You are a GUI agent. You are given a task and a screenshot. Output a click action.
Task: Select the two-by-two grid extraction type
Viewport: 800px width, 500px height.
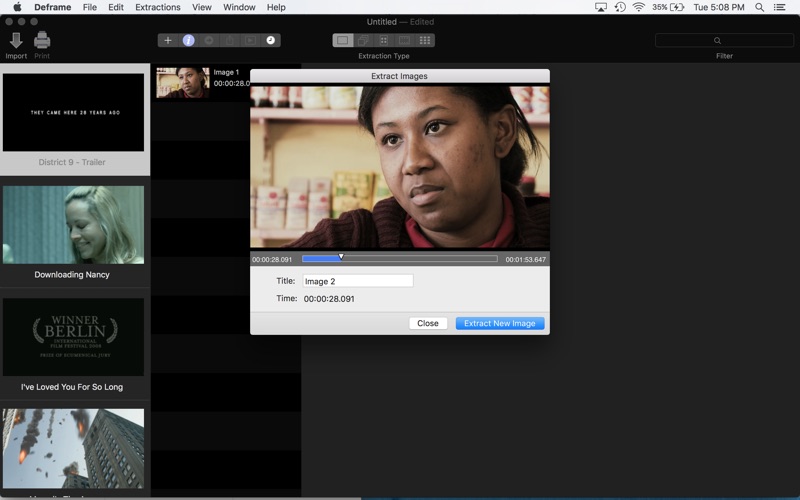(x=384, y=40)
